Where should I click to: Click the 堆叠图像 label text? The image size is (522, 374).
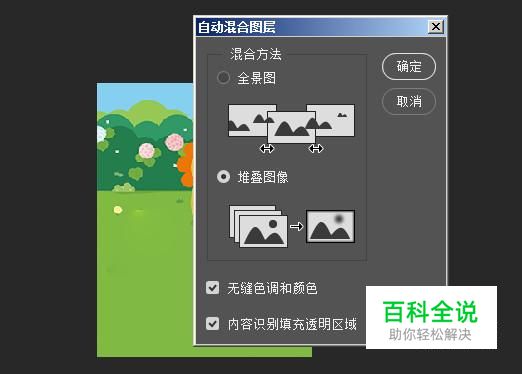pyautogui.click(x=263, y=177)
